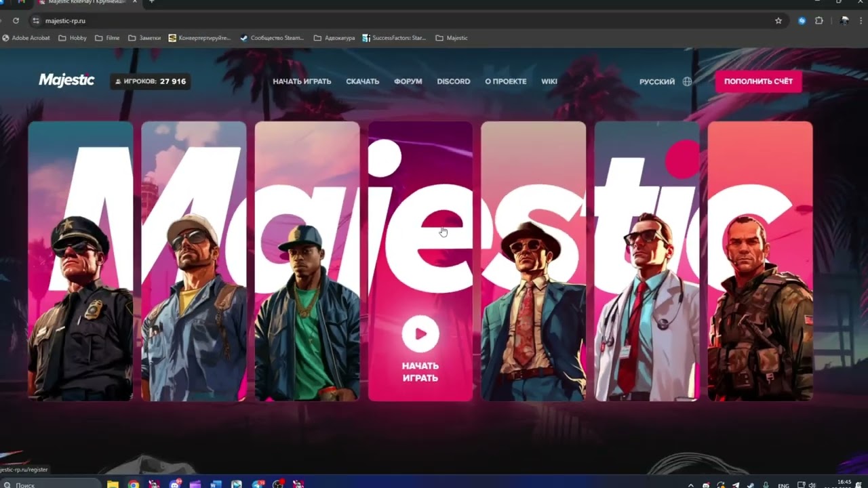Select the mechanic in white cap card
868x488 pixels.
click(194, 261)
